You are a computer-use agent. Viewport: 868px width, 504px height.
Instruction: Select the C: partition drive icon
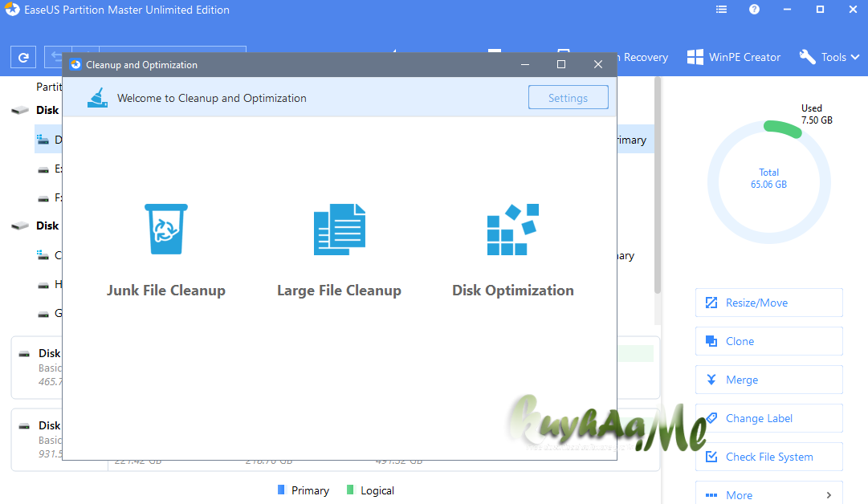(x=43, y=255)
